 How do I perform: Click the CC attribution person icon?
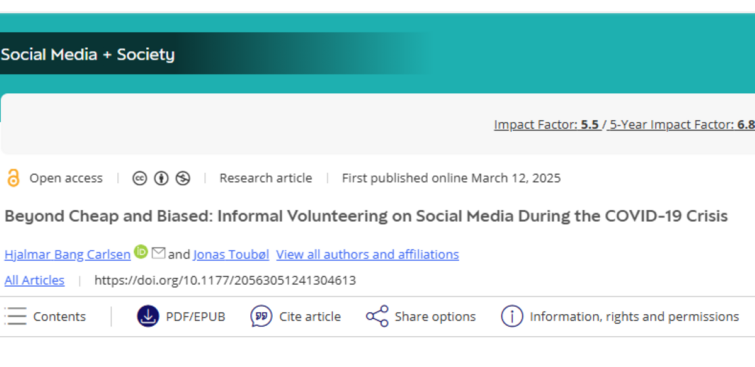pyautogui.click(x=161, y=178)
